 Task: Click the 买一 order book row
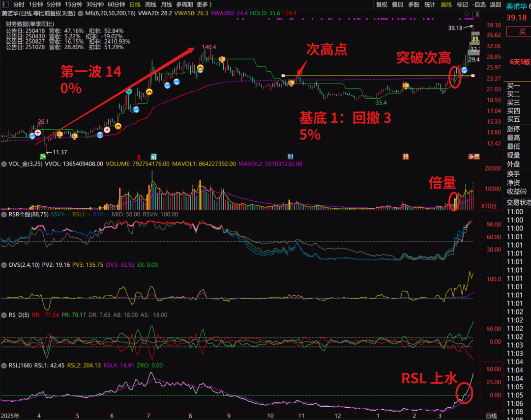click(x=513, y=86)
